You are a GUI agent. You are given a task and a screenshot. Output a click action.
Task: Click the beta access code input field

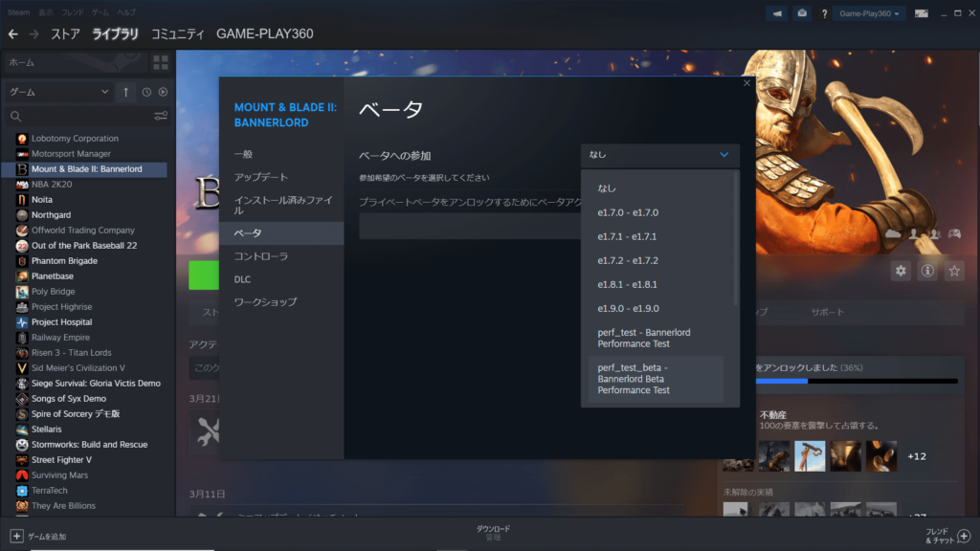coord(470,226)
